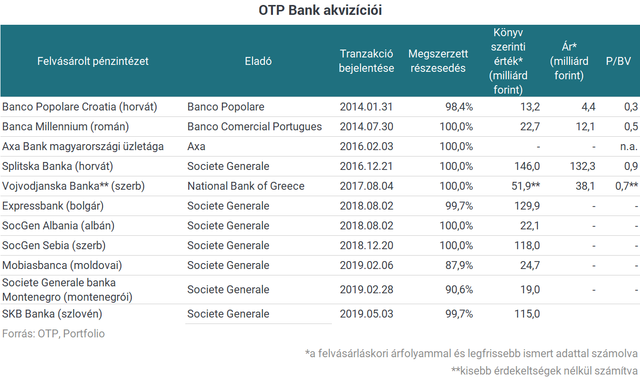Select the 'SKB Banka (szlovén)' row

320,314
